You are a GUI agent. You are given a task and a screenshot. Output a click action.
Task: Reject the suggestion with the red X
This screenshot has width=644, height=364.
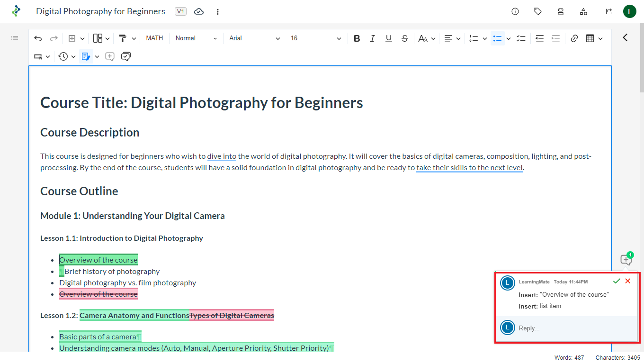(628, 281)
